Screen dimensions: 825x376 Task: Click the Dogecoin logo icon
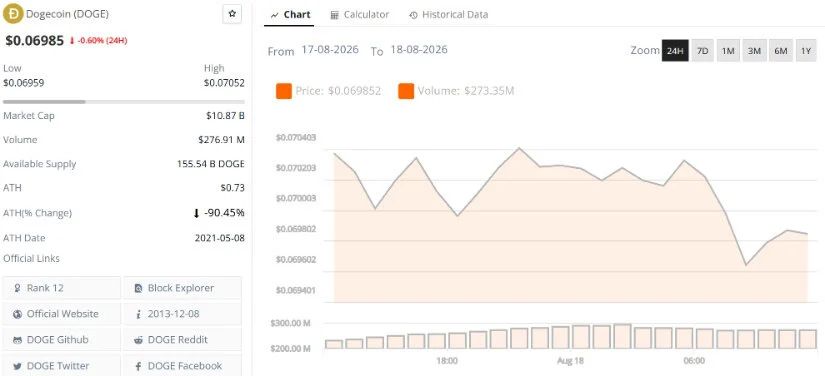tap(13, 14)
